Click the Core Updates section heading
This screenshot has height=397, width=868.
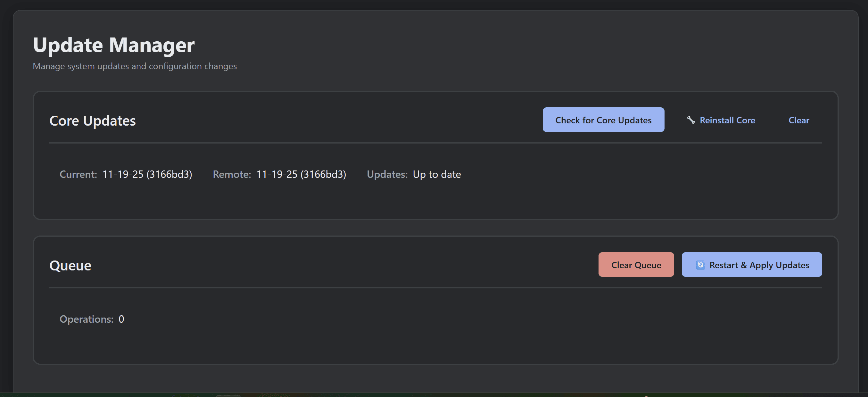click(x=93, y=121)
